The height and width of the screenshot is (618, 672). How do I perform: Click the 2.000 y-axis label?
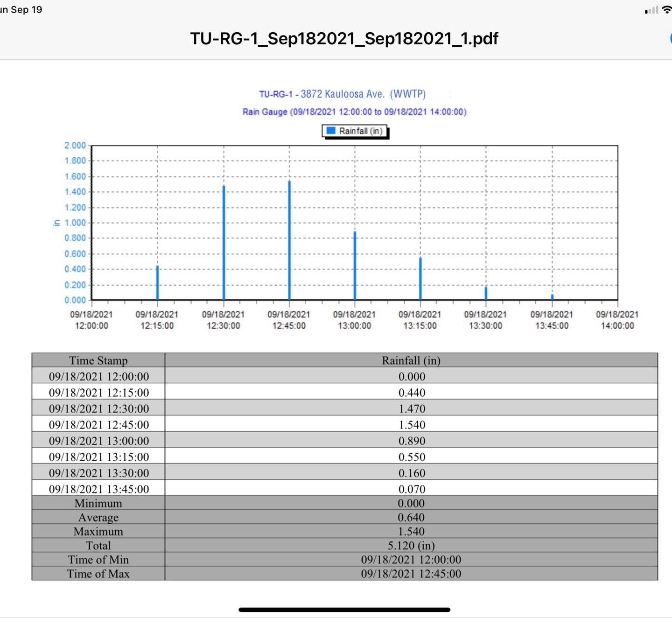75,146
